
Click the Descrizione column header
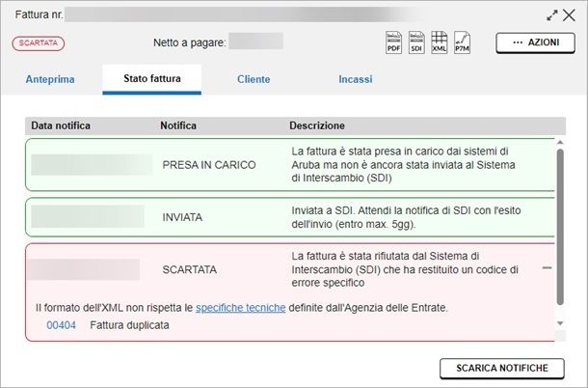pyautogui.click(x=317, y=125)
